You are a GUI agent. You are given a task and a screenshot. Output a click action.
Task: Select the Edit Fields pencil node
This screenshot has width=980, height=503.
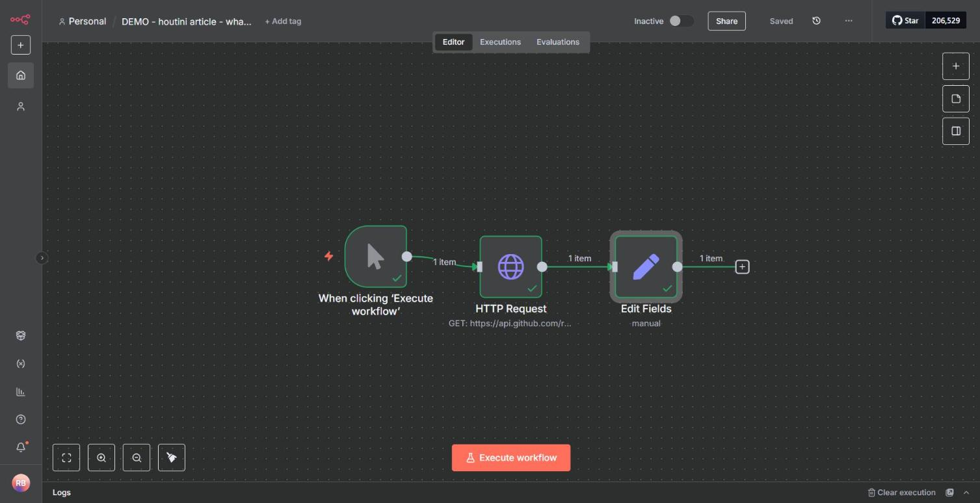[646, 266]
